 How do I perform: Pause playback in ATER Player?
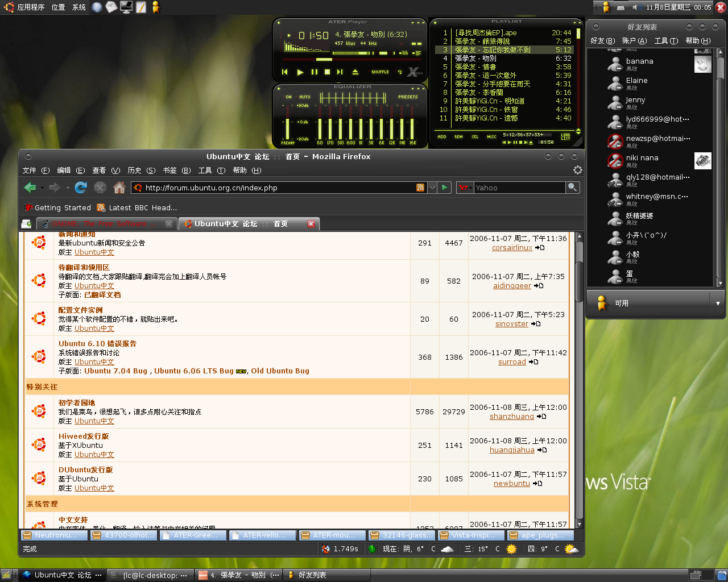[x=314, y=72]
